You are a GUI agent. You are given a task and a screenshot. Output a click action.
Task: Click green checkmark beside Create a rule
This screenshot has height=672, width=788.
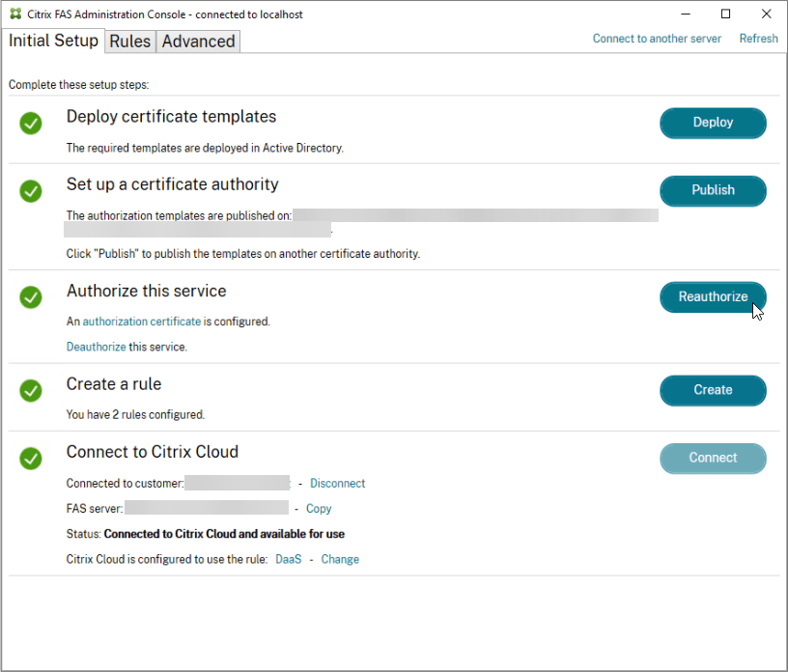tap(31, 390)
